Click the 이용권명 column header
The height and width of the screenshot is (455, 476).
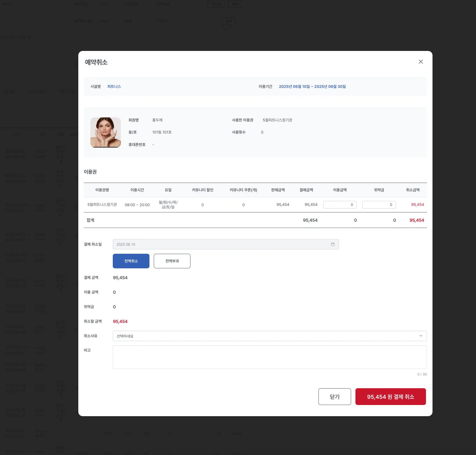pyautogui.click(x=102, y=190)
